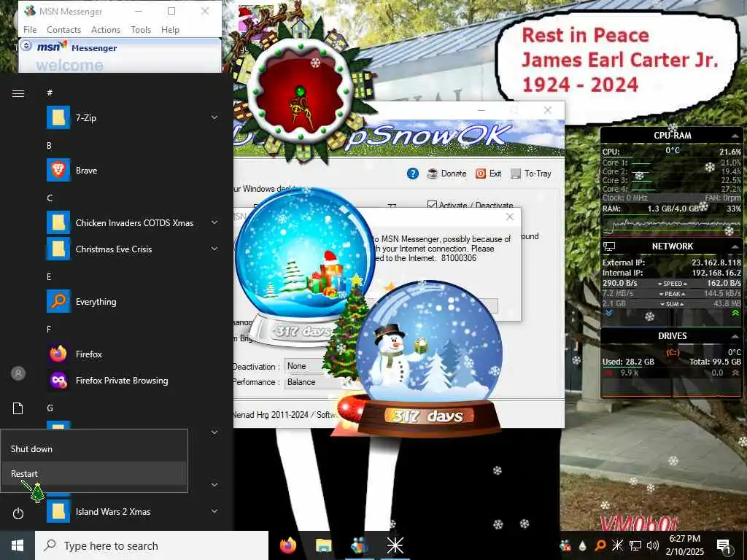Switch to DesktopSnowOK snowflake taskbar icon
This screenshot has height=560, width=747.
coord(395,545)
